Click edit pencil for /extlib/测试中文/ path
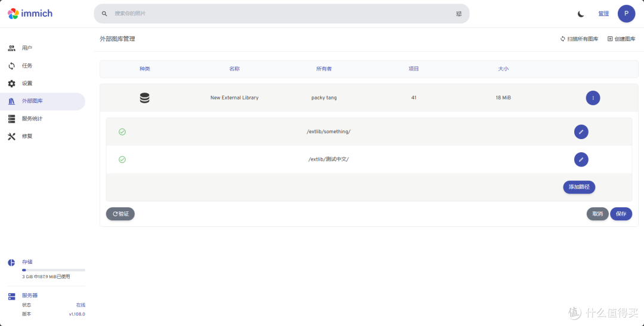Image resolution: width=644 pixels, height=326 pixels. 581,159
